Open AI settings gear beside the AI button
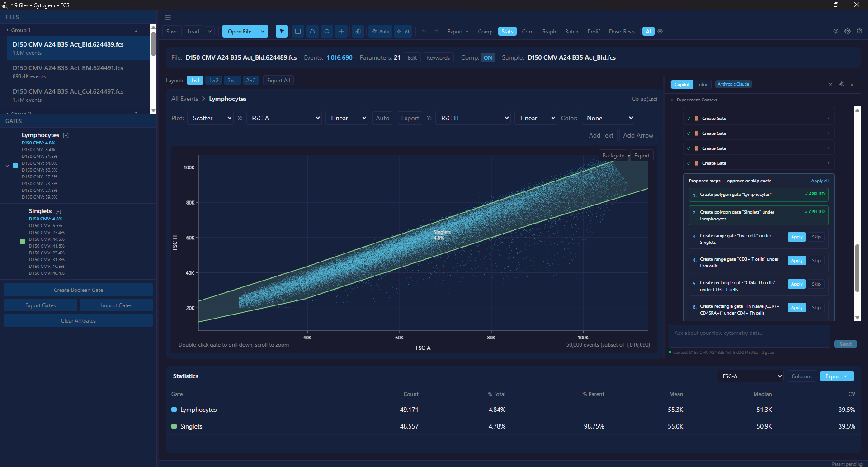Image resolution: width=868 pixels, height=467 pixels. tap(660, 31)
